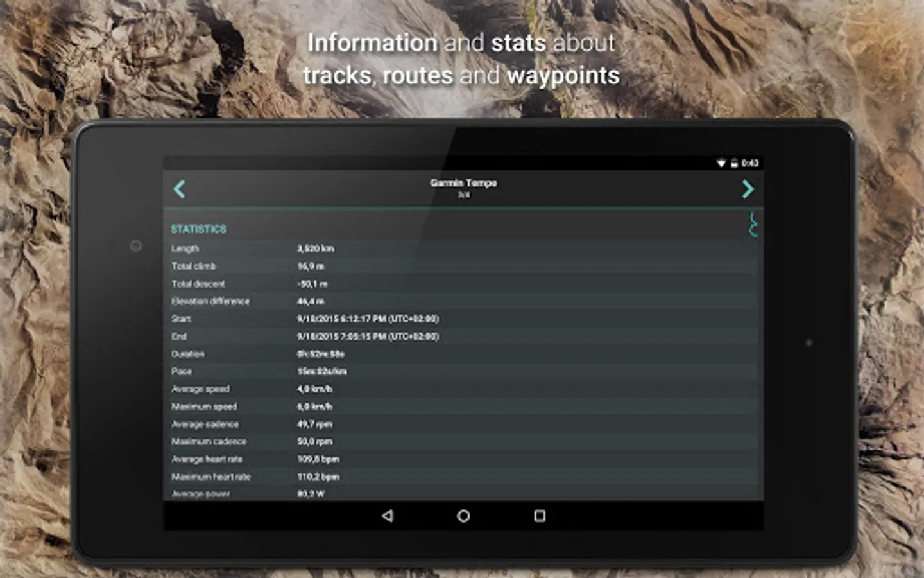This screenshot has height=578, width=924.
Task: Tap the Android back navigation button
Action: pyautogui.click(x=387, y=516)
